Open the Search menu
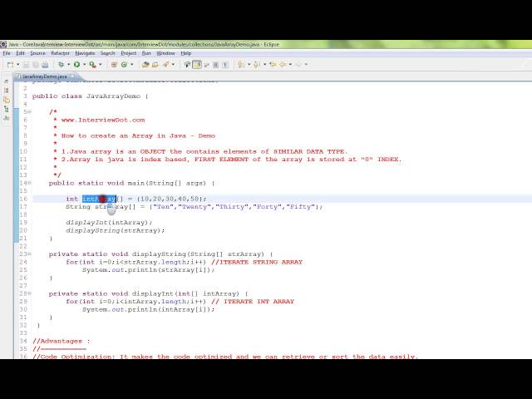The width and height of the screenshot is (532, 399). (108, 53)
